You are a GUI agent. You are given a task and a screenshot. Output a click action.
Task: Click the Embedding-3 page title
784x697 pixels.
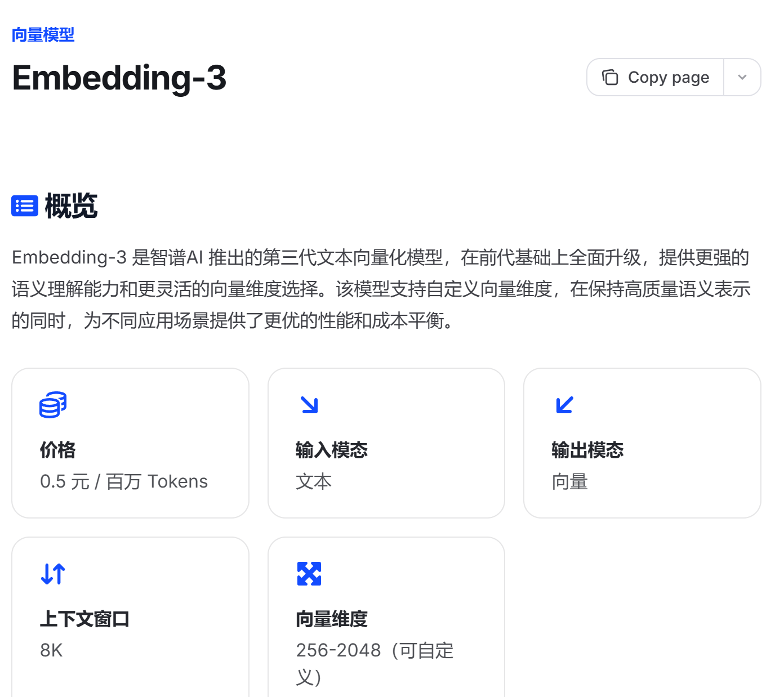pos(119,78)
